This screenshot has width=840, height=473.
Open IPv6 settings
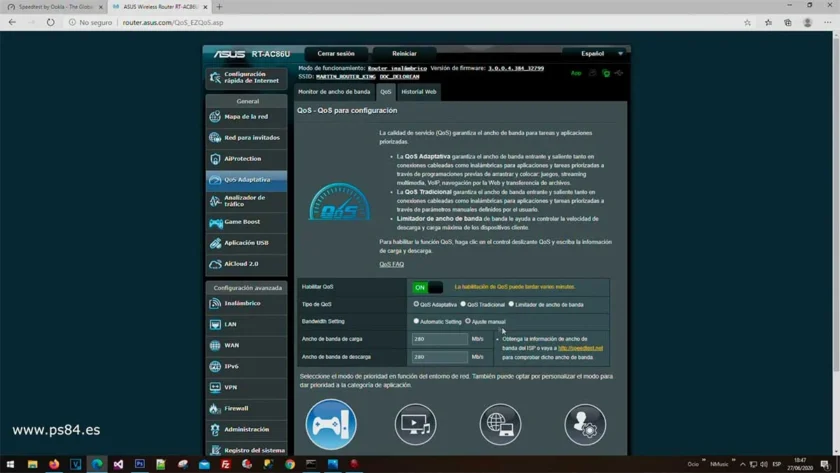point(246,366)
